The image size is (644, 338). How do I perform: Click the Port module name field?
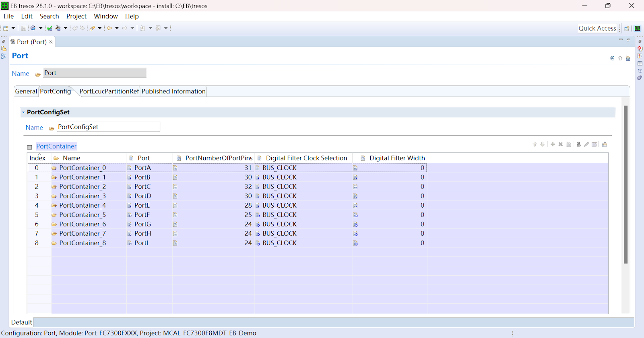point(95,73)
